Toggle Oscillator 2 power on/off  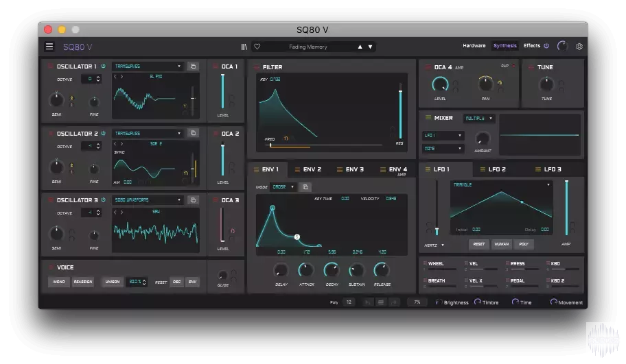[104, 133]
